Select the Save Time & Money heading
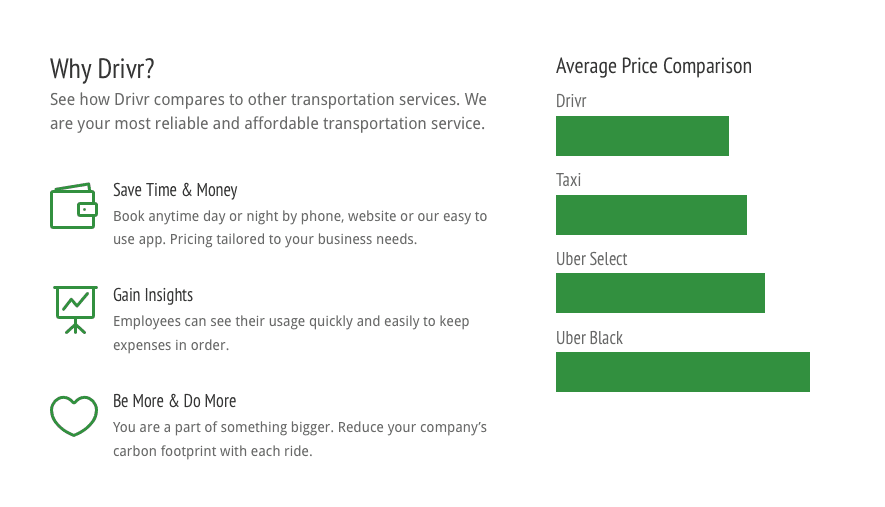Image resolution: width=885 pixels, height=507 pixels. pyautogui.click(x=175, y=190)
